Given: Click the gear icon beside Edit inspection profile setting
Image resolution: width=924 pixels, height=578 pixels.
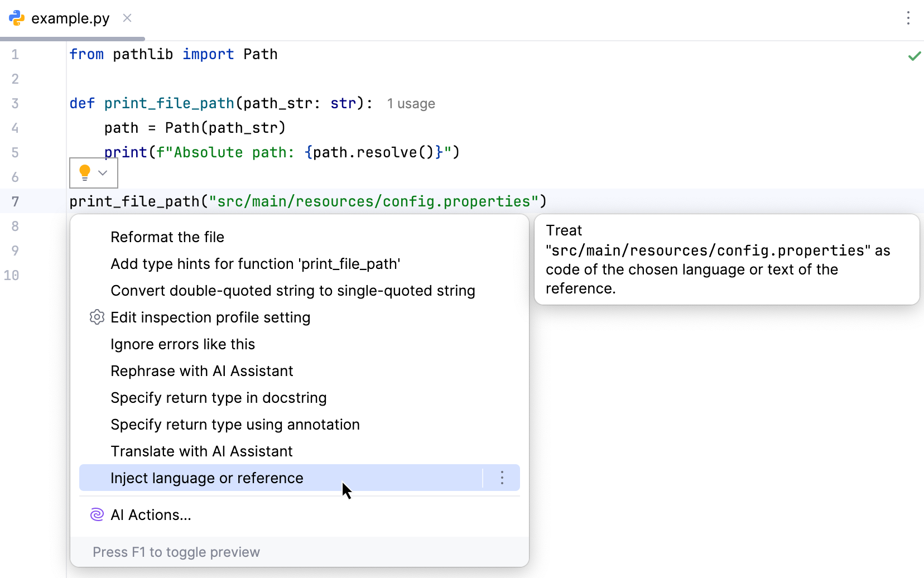Looking at the screenshot, I should tap(97, 317).
